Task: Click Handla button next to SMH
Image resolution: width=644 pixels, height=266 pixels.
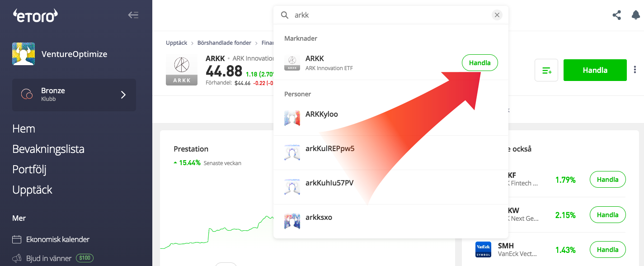Action: click(x=607, y=250)
